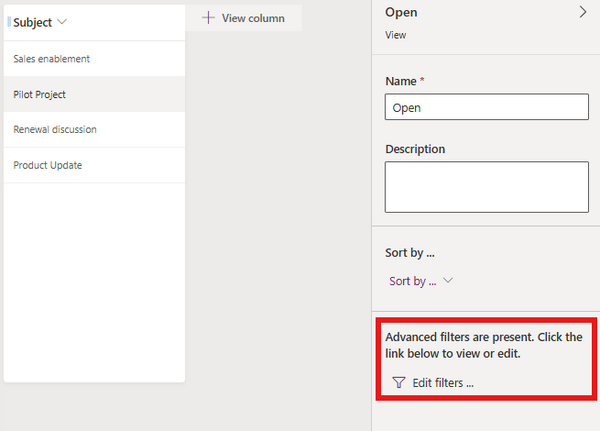The width and height of the screenshot is (600, 431).
Task: Expand the Subject column header dropdown
Action: 63,22
